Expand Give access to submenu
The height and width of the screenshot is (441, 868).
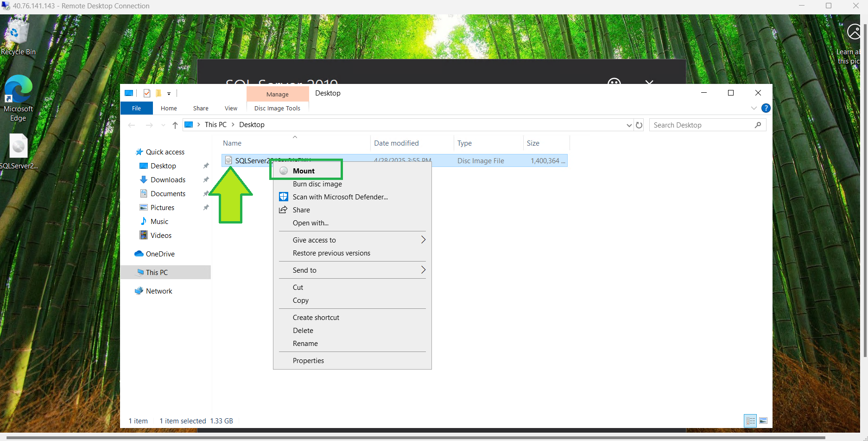[352, 240]
